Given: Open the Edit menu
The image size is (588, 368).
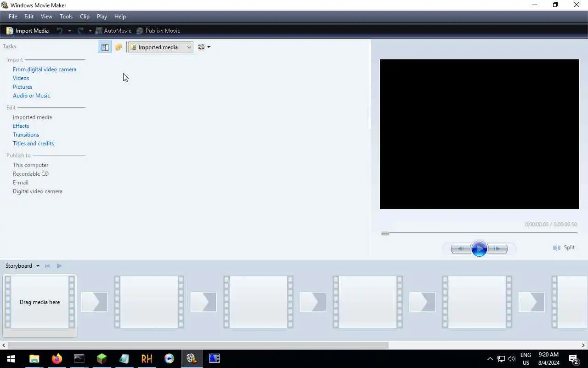Looking at the screenshot, I should coord(29,17).
